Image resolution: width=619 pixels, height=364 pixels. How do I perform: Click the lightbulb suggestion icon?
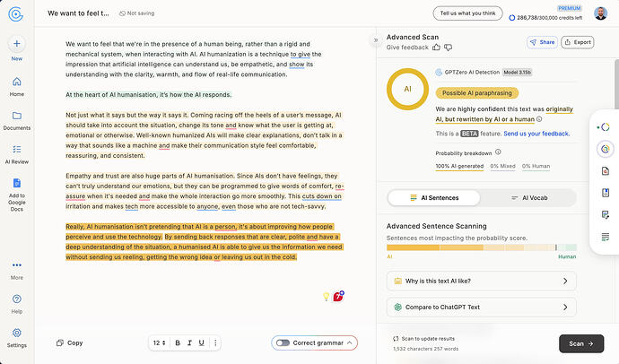click(x=326, y=297)
